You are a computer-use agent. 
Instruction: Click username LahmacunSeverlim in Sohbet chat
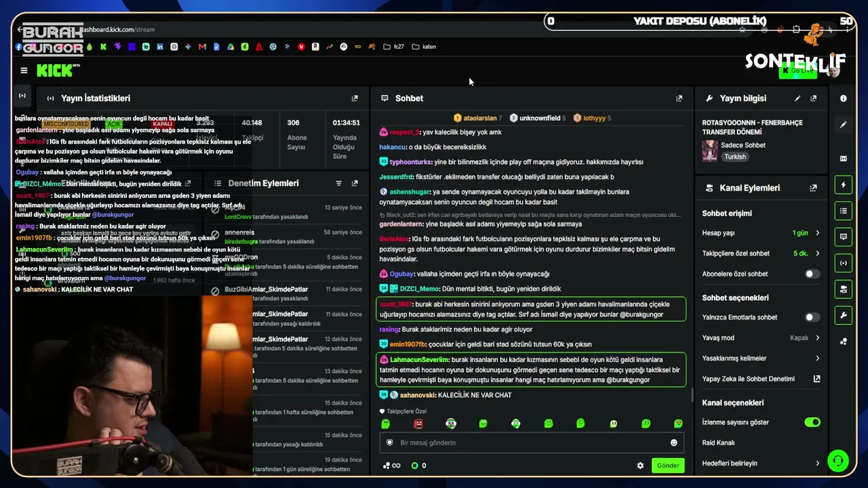419,360
